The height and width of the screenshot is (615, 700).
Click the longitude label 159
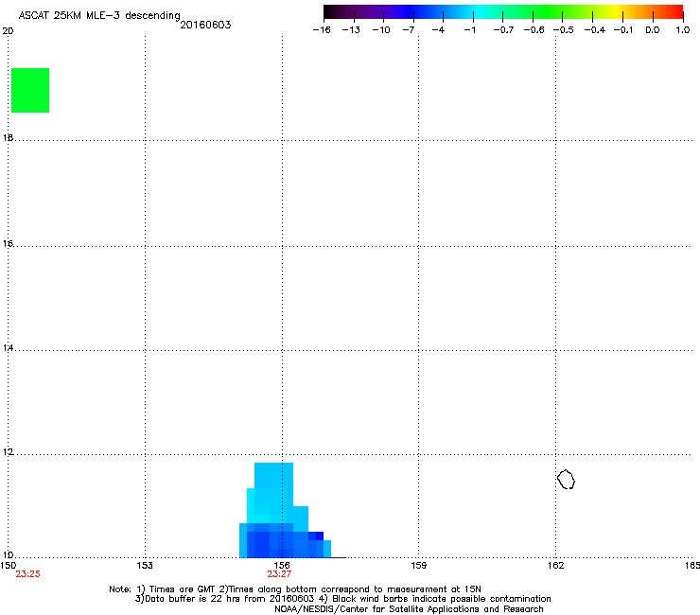pos(418,566)
